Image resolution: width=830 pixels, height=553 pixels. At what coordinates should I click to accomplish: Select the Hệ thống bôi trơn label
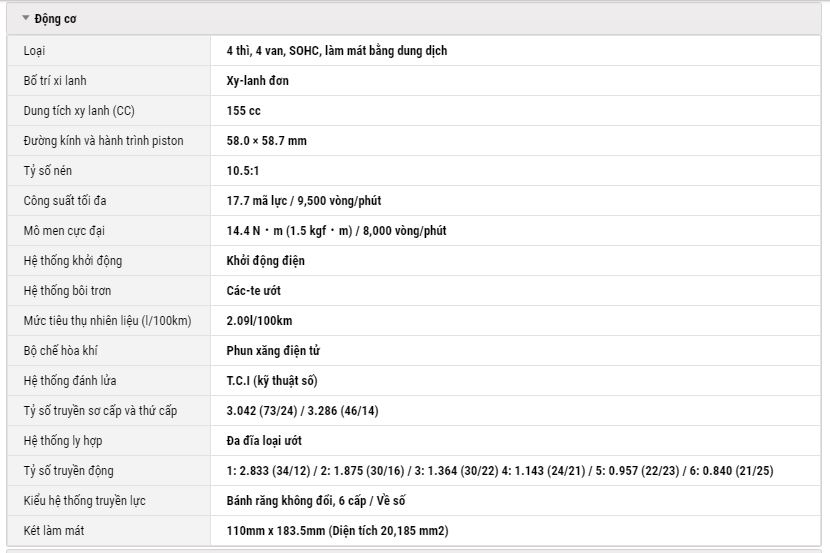click(67, 291)
